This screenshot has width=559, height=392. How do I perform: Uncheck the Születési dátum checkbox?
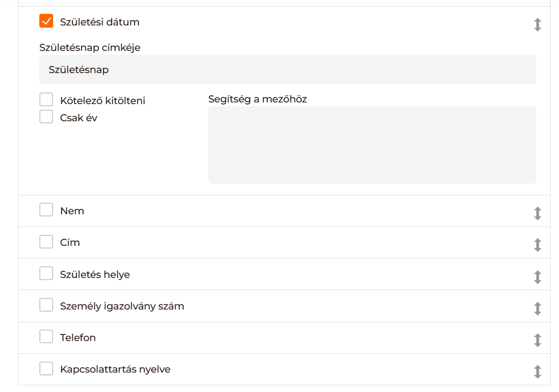point(46,22)
